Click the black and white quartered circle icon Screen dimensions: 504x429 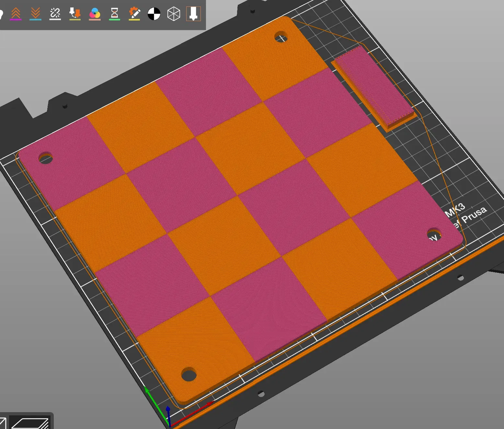(x=154, y=14)
